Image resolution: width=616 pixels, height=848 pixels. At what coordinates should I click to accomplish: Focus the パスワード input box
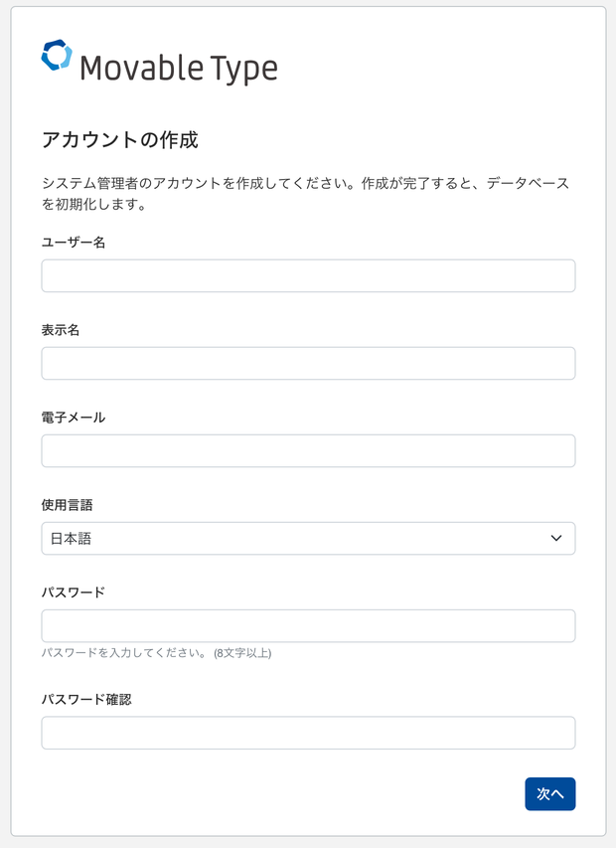tap(308, 625)
